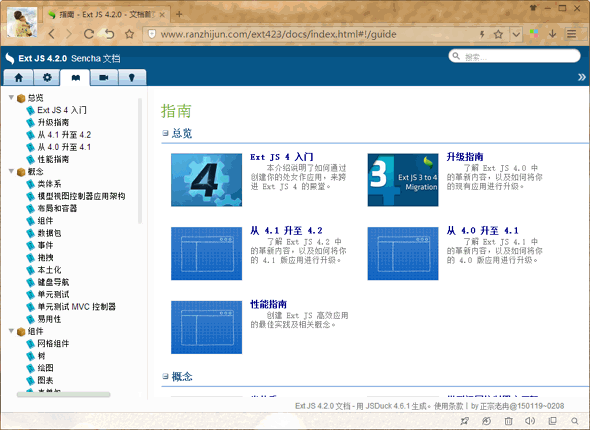Select the guides book tab

pyautogui.click(x=76, y=77)
